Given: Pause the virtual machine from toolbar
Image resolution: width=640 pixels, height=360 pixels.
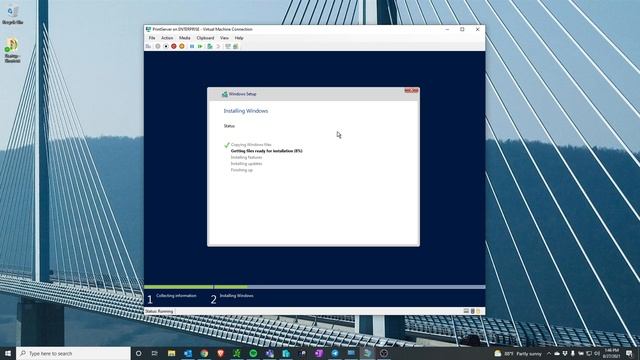Looking at the screenshot, I should (192, 47).
